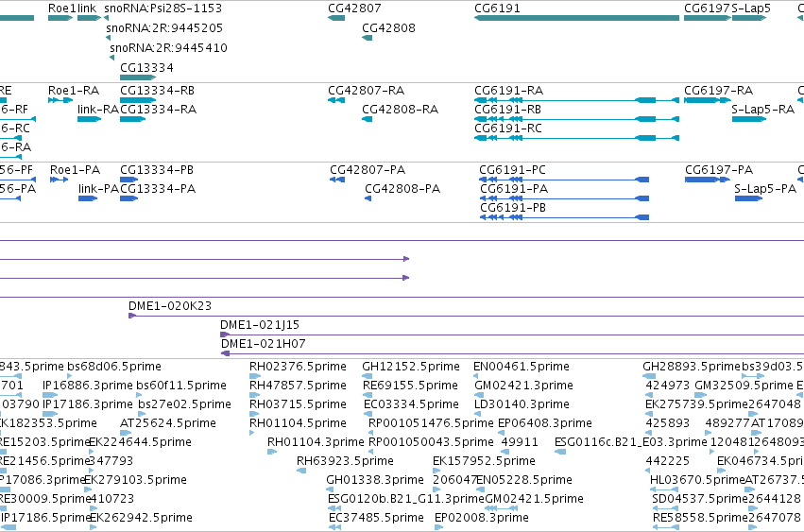Select the CG42807 gene label
This screenshot has width=804, height=532.
(x=354, y=9)
